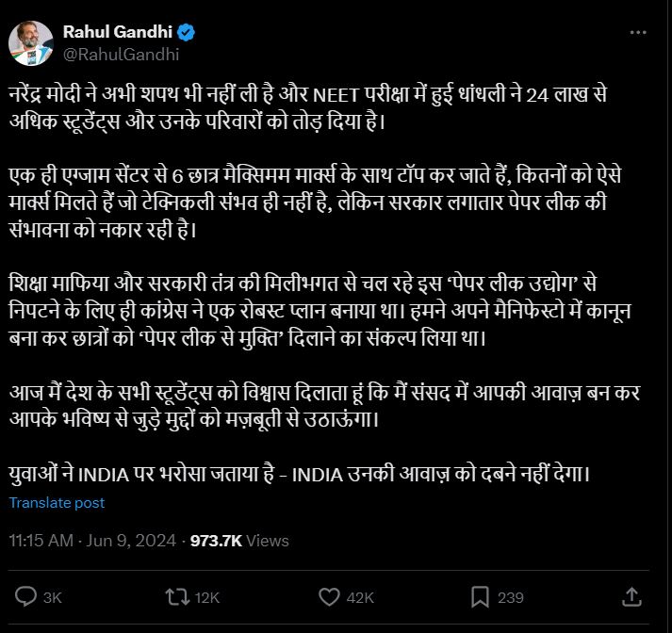Image resolution: width=672 pixels, height=633 pixels.
Task: Click the 239 bookmarks count
Action: 510,597
